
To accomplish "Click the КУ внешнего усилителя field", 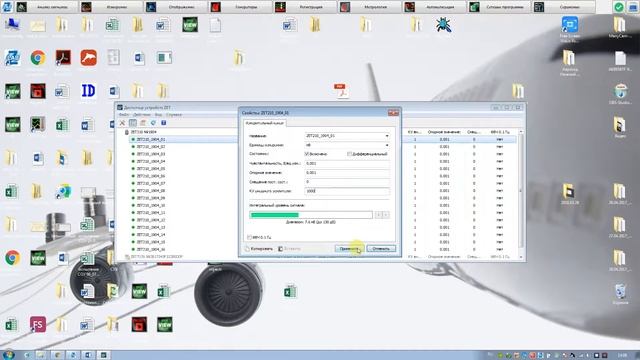I will coord(347,191).
